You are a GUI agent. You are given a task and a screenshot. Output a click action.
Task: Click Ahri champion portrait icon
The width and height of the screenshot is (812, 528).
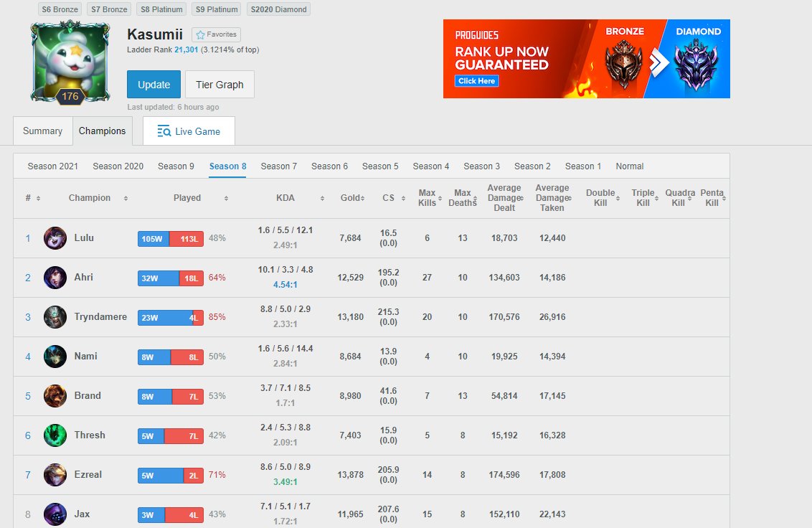[55, 278]
